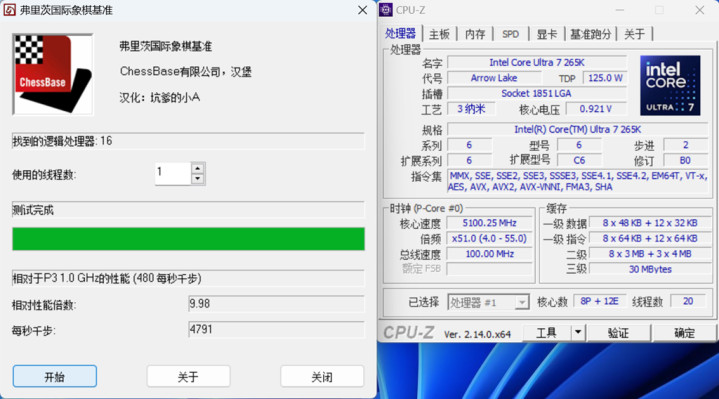Click the green test progress bar
The image size is (719, 399).
(188, 238)
